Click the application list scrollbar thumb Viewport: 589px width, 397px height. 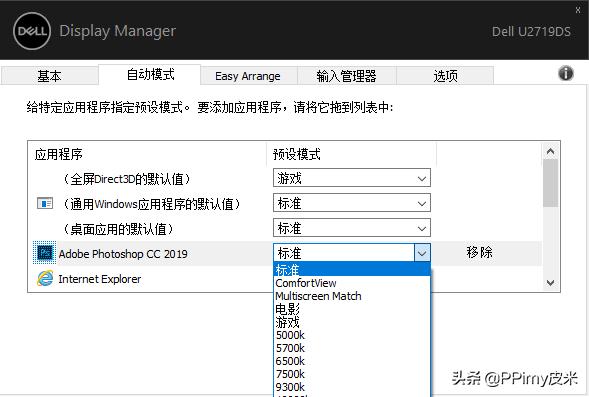[550, 183]
